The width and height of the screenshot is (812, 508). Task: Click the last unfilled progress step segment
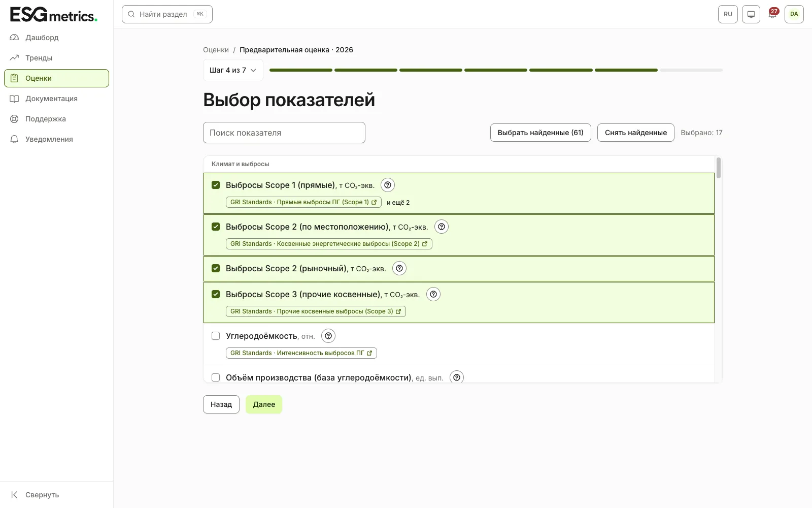[691, 70]
